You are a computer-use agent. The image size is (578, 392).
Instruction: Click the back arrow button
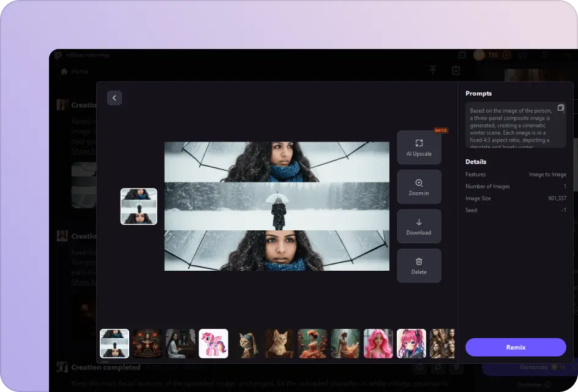[114, 98]
